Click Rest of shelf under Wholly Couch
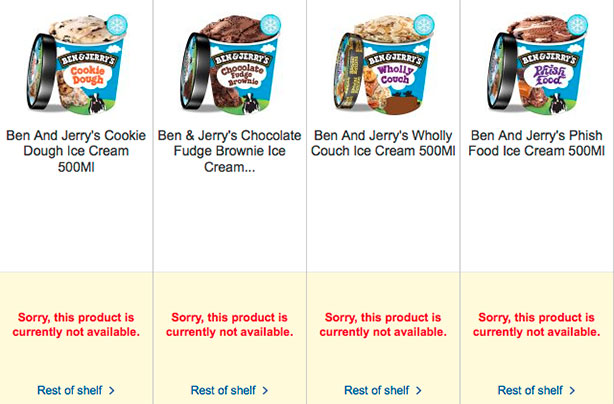Viewport: 614px width, 404px height. point(376,390)
